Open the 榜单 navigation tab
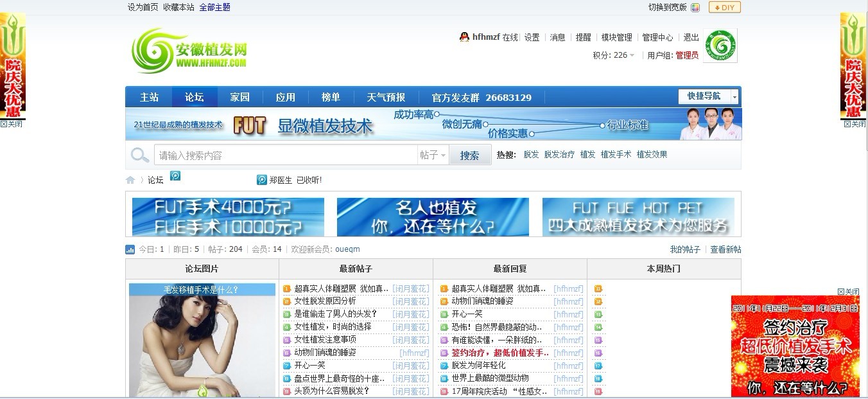Image resolution: width=868 pixels, height=399 pixels. [x=331, y=97]
